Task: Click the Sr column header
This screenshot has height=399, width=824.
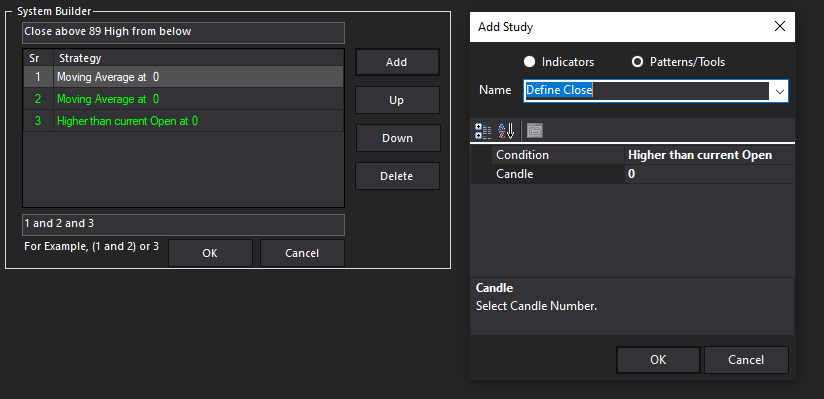Action: [38, 58]
